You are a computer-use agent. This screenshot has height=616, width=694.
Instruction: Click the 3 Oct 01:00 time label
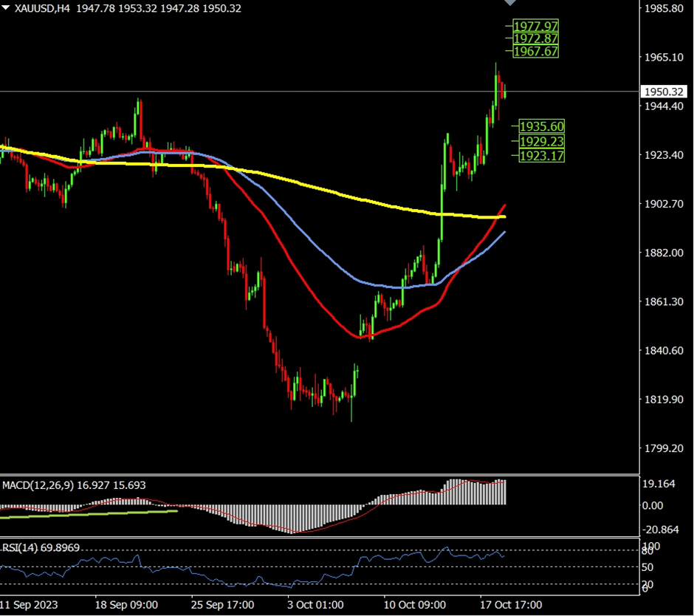pyautogui.click(x=316, y=604)
